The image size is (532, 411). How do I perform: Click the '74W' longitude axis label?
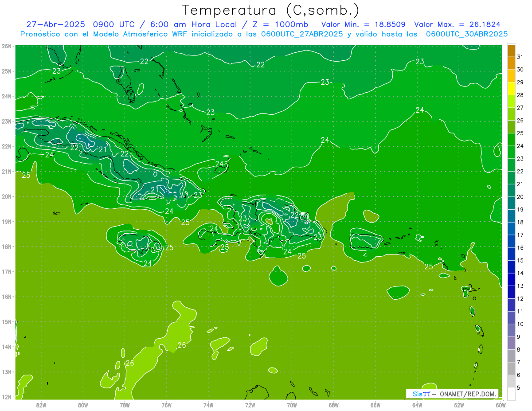208,405
